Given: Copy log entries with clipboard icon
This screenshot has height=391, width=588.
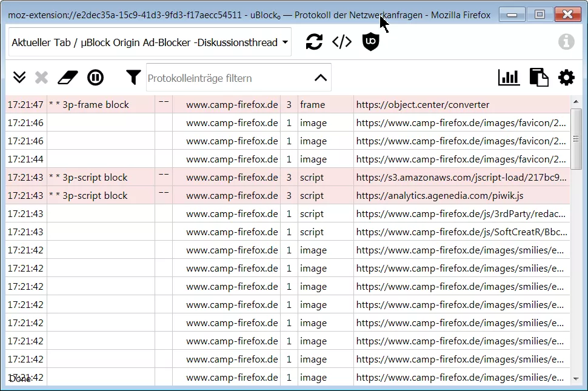Looking at the screenshot, I should 538,78.
